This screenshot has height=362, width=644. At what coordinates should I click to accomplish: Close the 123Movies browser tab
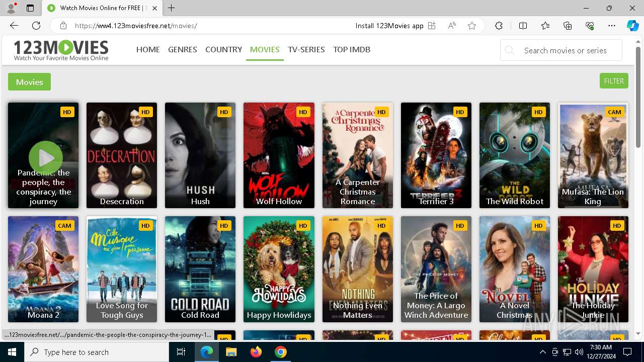click(154, 8)
